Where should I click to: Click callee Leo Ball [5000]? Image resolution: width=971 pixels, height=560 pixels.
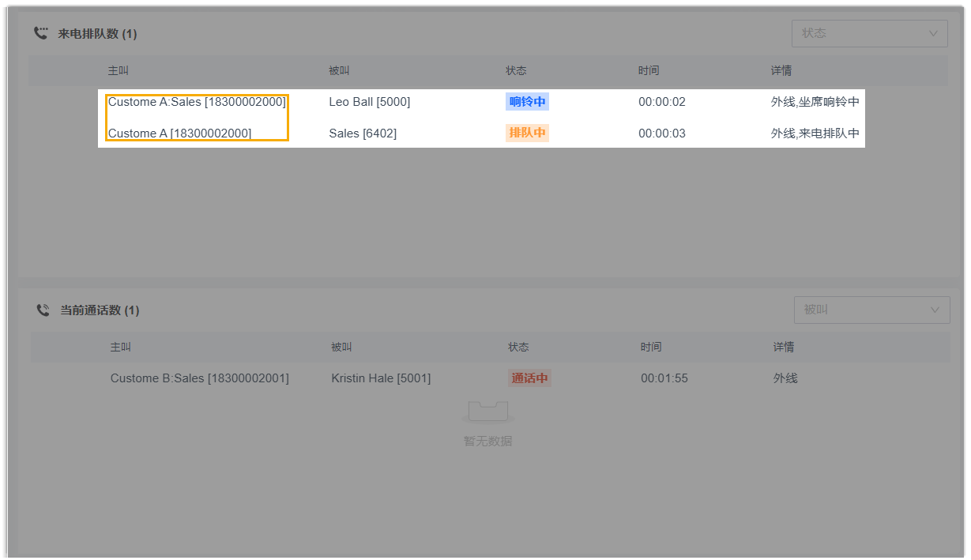pyautogui.click(x=369, y=102)
